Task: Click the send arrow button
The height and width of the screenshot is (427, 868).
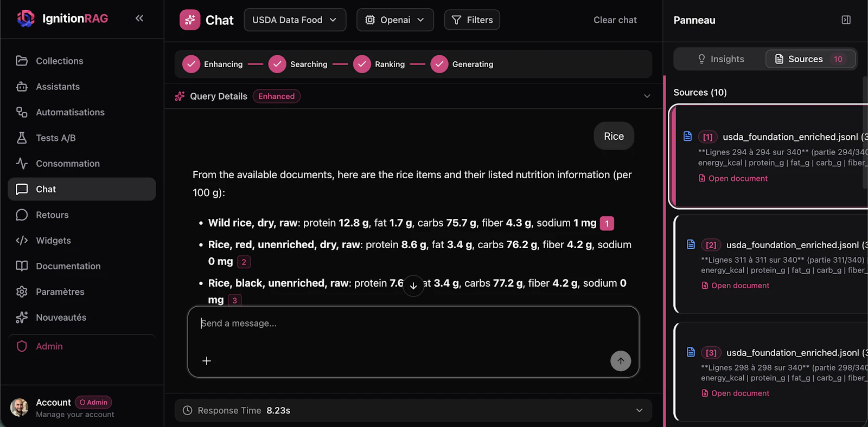Action: pos(621,361)
